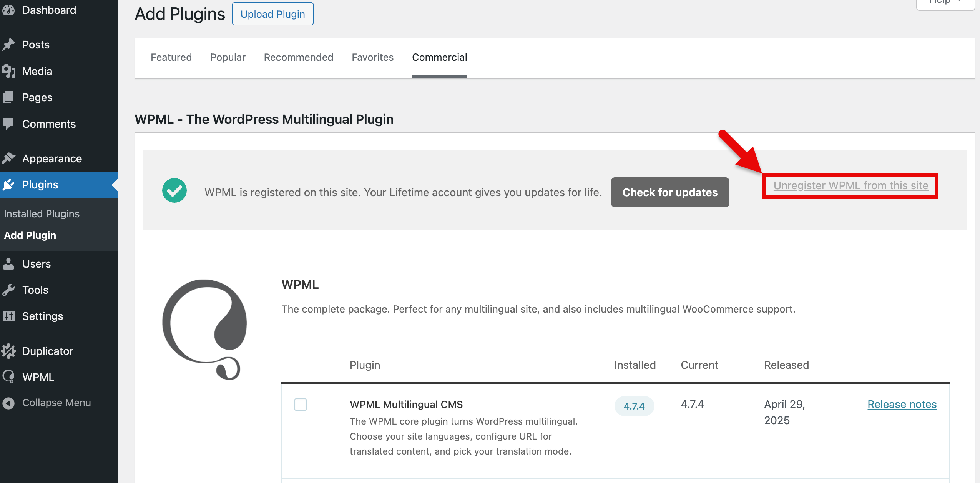Open Settings menu label
Screen dimensions: 980x483
43,316
